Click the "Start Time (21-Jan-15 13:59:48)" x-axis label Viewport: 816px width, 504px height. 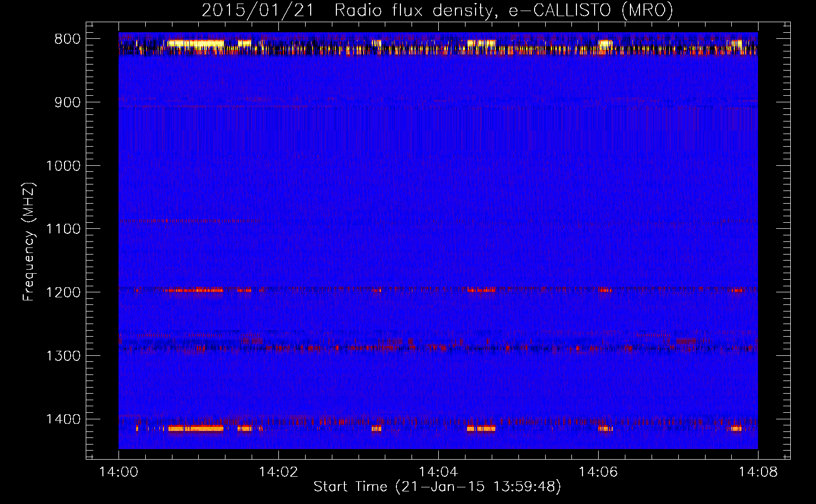tap(437, 487)
